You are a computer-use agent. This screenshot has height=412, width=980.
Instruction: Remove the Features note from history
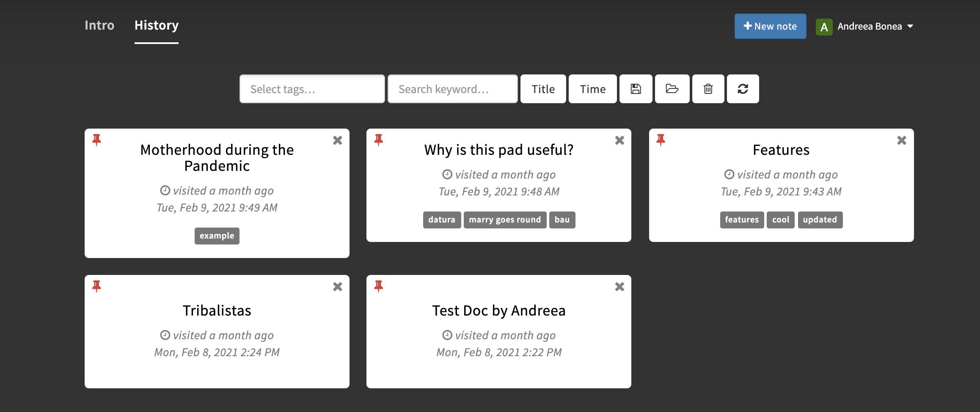click(901, 140)
